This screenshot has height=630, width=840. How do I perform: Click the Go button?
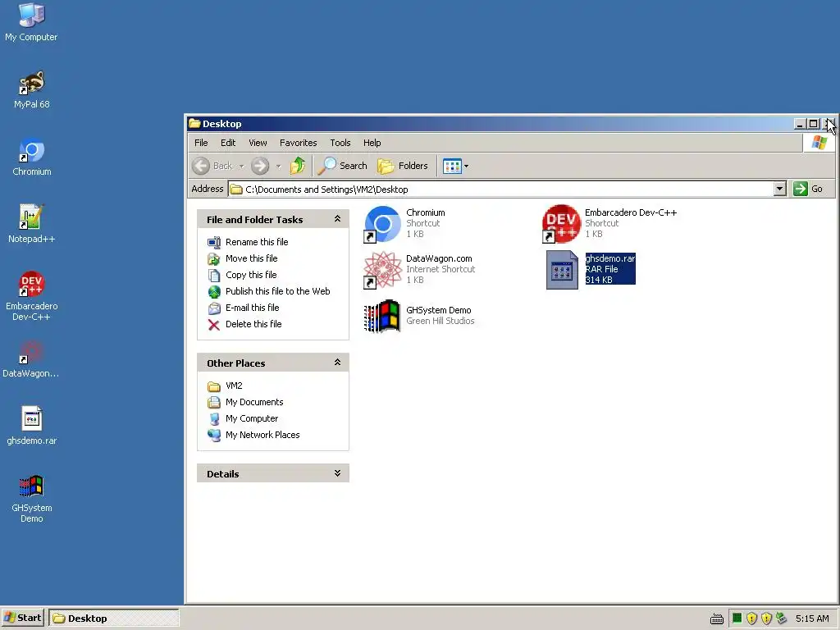(x=809, y=189)
